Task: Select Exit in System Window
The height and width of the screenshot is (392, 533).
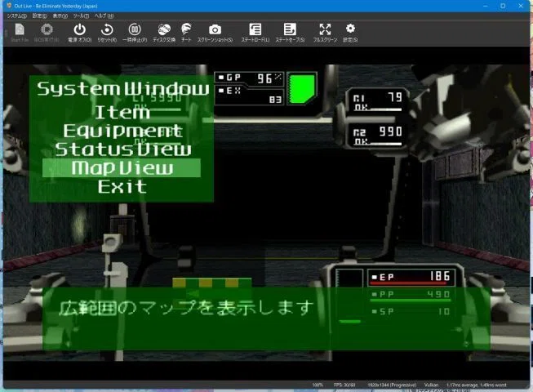Action: (x=122, y=186)
